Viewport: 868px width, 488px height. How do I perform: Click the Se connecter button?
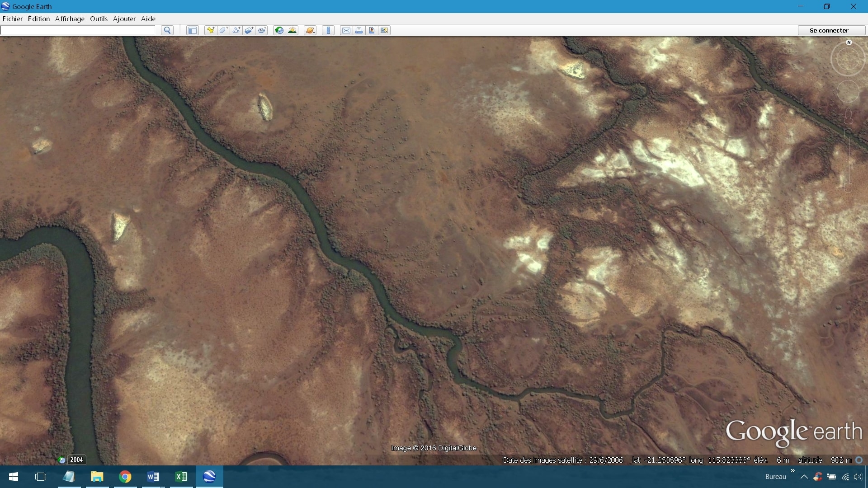click(829, 30)
